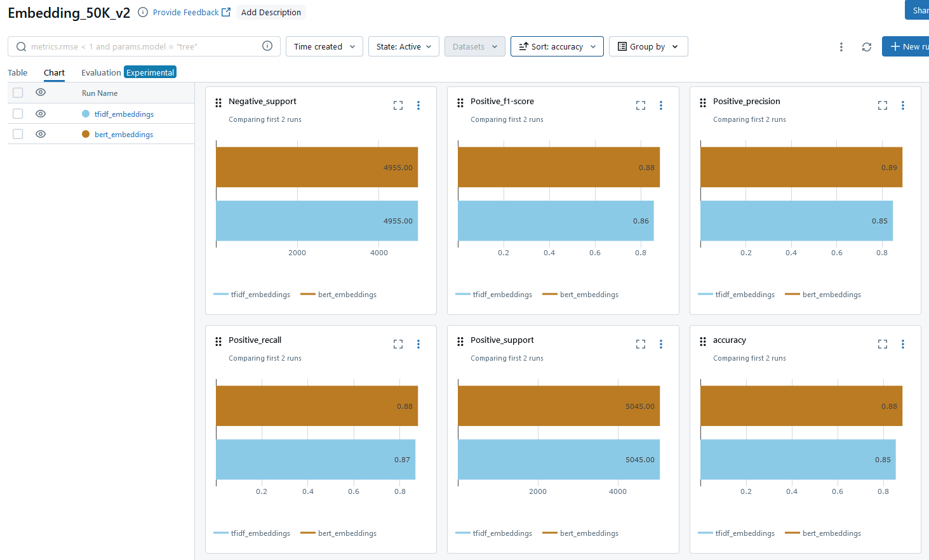Hide the bert_embeddings run using eye icon
The image size is (929, 560).
pos(41,134)
